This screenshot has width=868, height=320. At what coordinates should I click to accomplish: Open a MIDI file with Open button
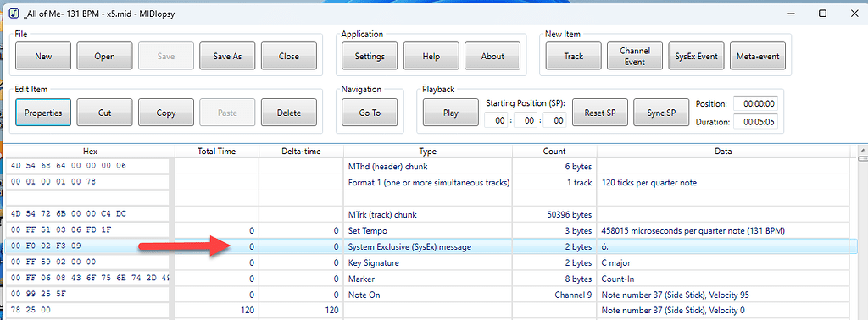pyautogui.click(x=104, y=56)
